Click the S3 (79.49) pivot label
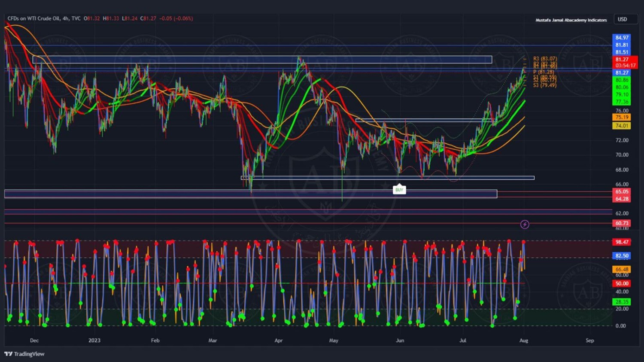Screen dimensions: 644x362 [x=545, y=85]
